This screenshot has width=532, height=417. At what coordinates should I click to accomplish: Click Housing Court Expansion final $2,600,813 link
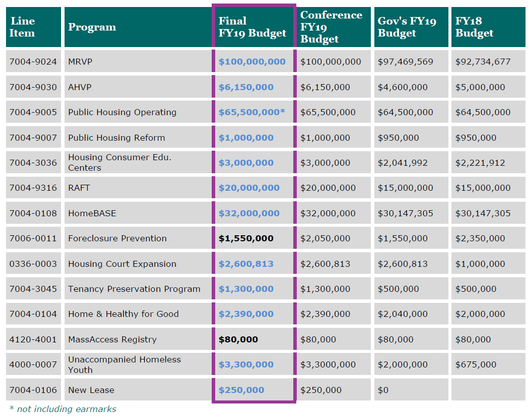tap(246, 264)
